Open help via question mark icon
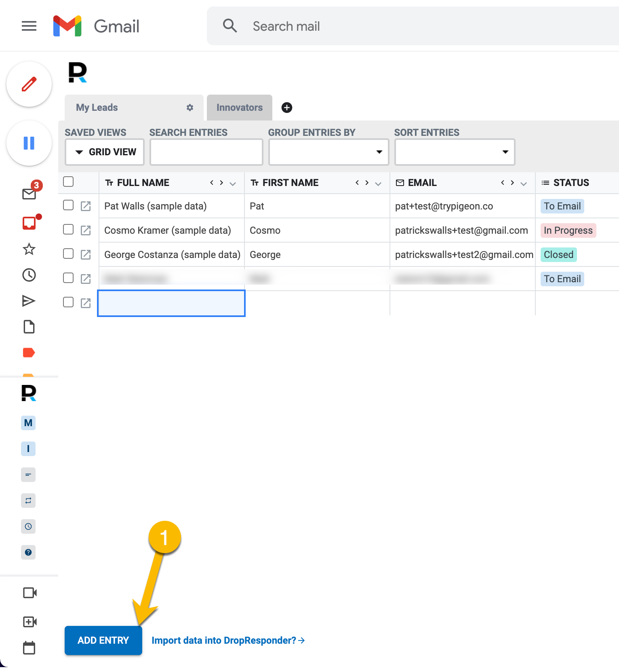 click(x=28, y=552)
